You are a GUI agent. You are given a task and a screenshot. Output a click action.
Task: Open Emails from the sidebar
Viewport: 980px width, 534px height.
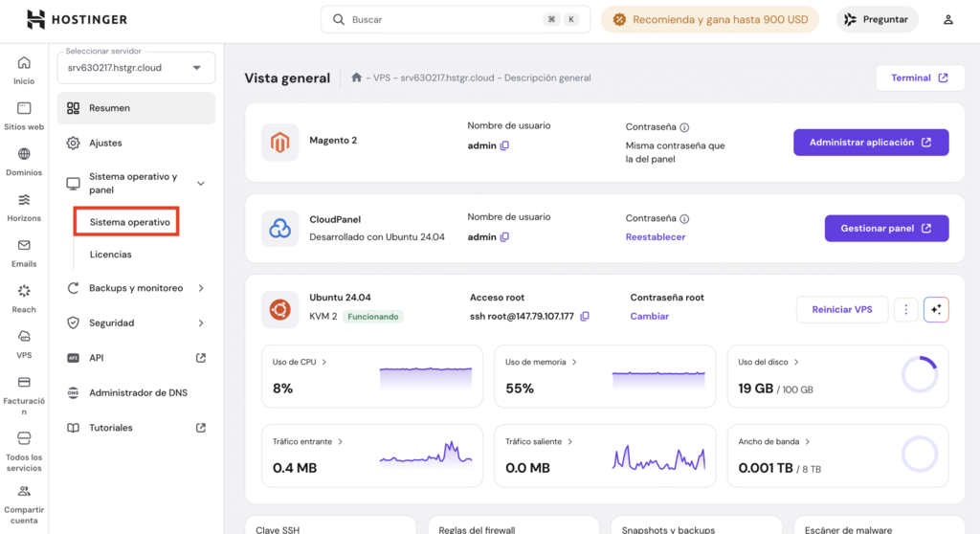pyautogui.click(x=24, y=254)
